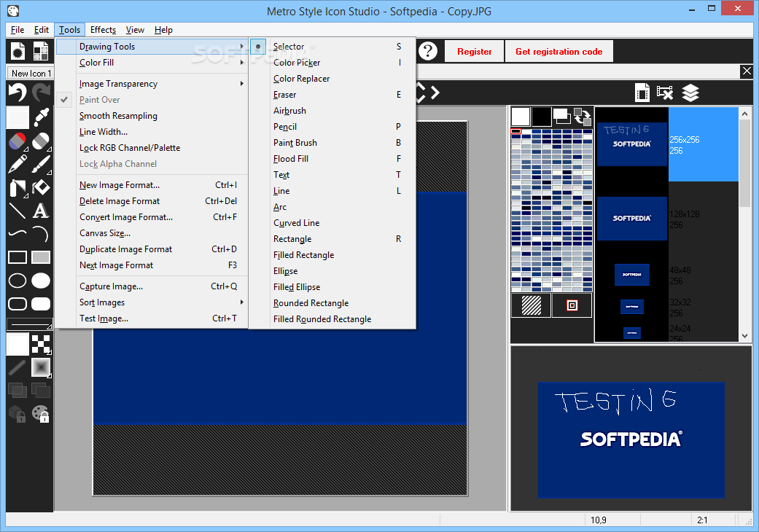759x532 pixels.
Task: Click the checkerboard pattern fill icon
Action: (41, 345)
